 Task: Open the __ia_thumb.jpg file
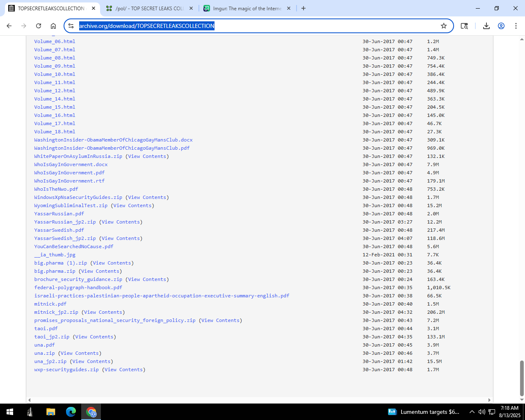point(55,255)
